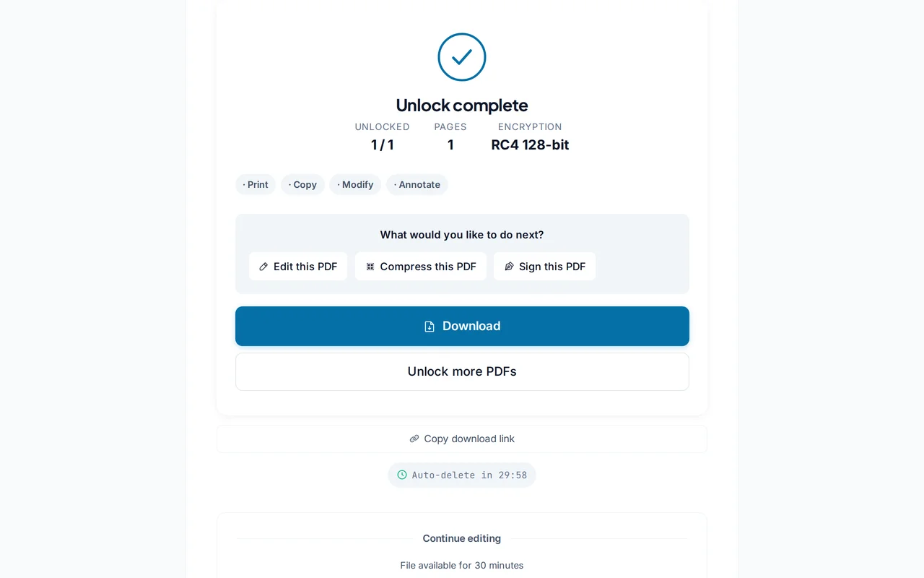Viewport: 924px width, 578px height.
Task: Select the pencil icon on Edit this PDF
Action: (262, 267)
